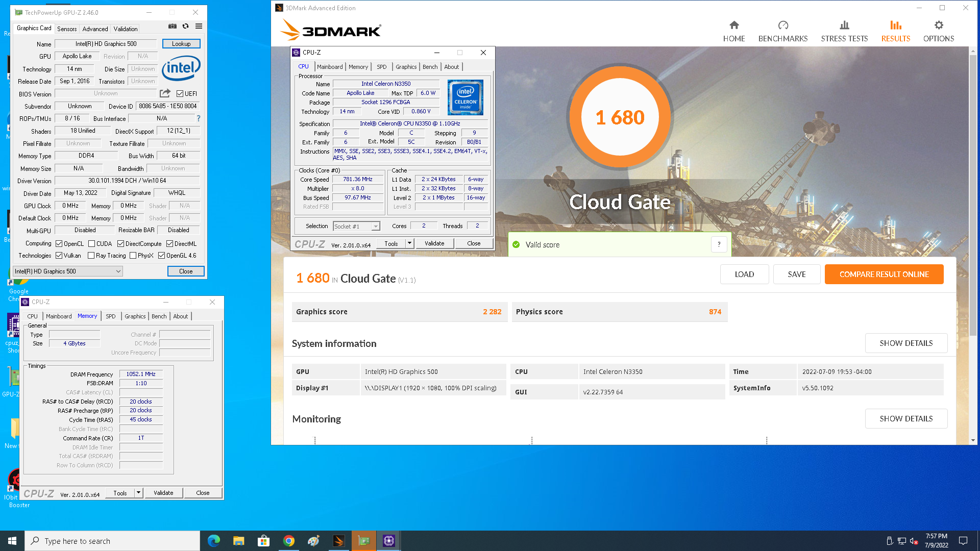Click Validate in CPU-Z Memory window
This screenshot has width=980, height=551.
point(163,493)
